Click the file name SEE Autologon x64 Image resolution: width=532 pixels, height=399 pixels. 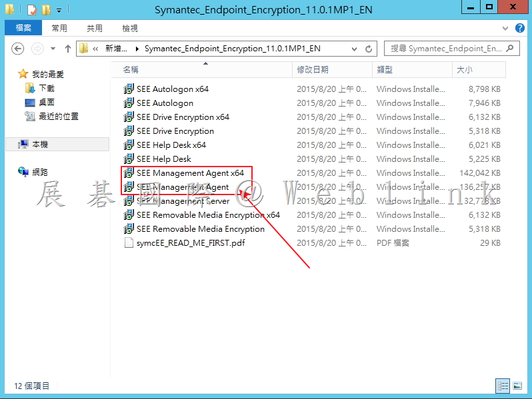click(x=173, y=89)
